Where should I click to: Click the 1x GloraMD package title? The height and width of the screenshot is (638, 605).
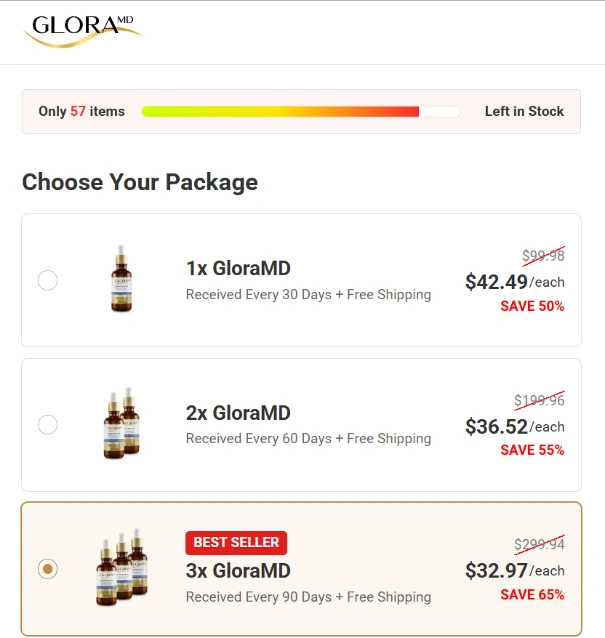pyautogui.click(x=238, y=268)
